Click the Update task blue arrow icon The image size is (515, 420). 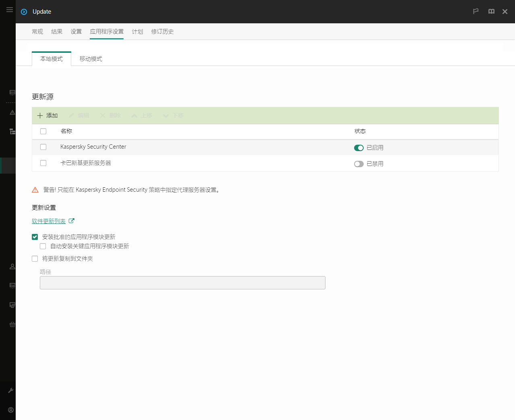pos(24,12)
